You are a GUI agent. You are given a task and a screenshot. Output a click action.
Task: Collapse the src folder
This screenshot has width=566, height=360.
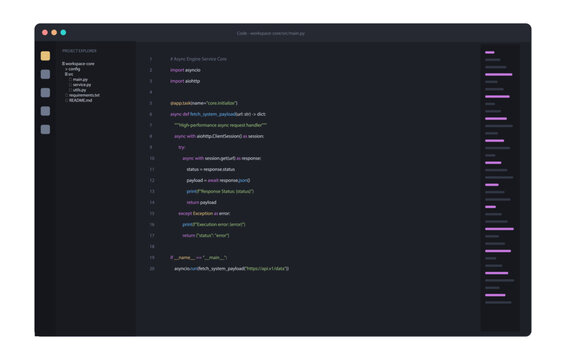click(69, 74)
